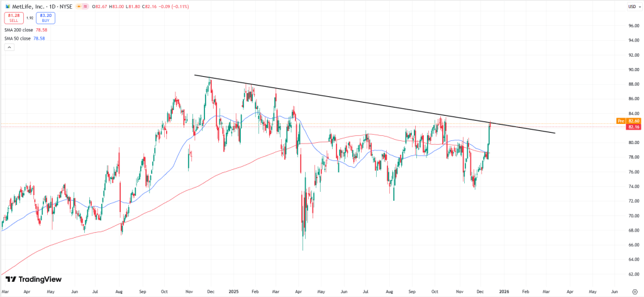Open chart settings gear in bottom-right corner

[634, 291]
